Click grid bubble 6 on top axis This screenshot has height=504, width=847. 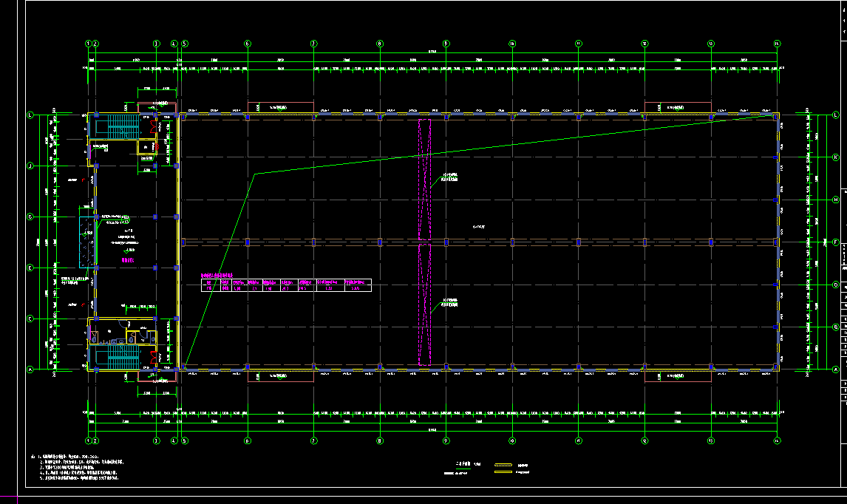coord(248,44)
